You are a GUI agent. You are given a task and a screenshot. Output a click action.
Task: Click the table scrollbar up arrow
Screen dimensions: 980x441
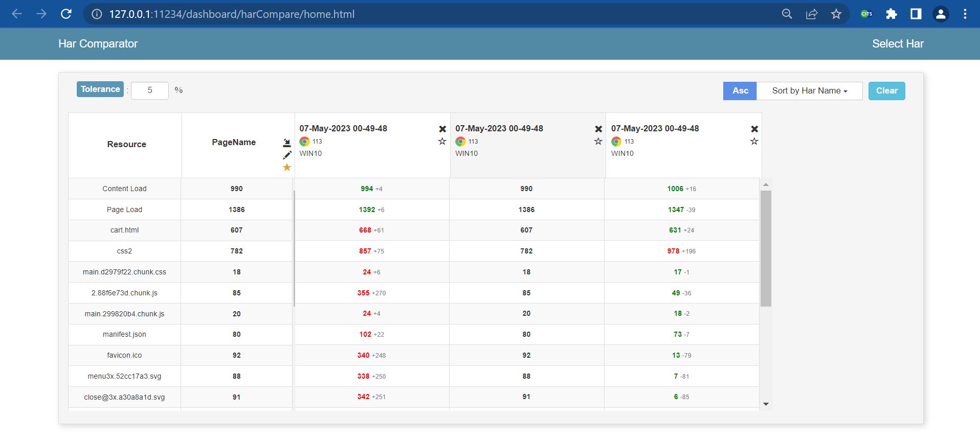point(766,184)
